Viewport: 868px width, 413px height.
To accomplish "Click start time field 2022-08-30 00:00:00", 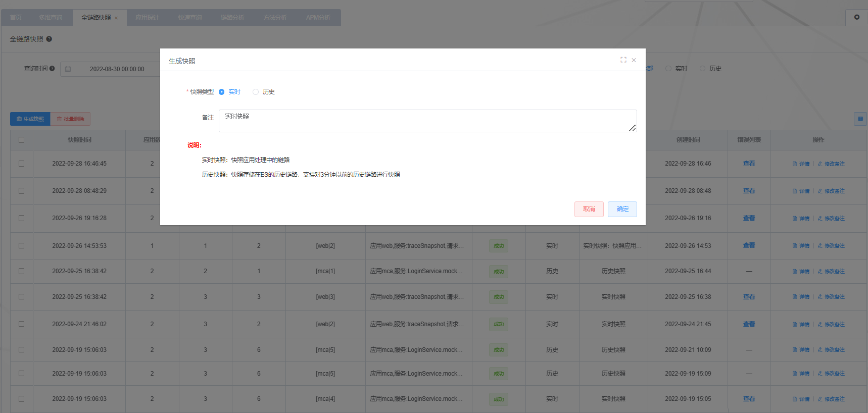I will (117, 69).
